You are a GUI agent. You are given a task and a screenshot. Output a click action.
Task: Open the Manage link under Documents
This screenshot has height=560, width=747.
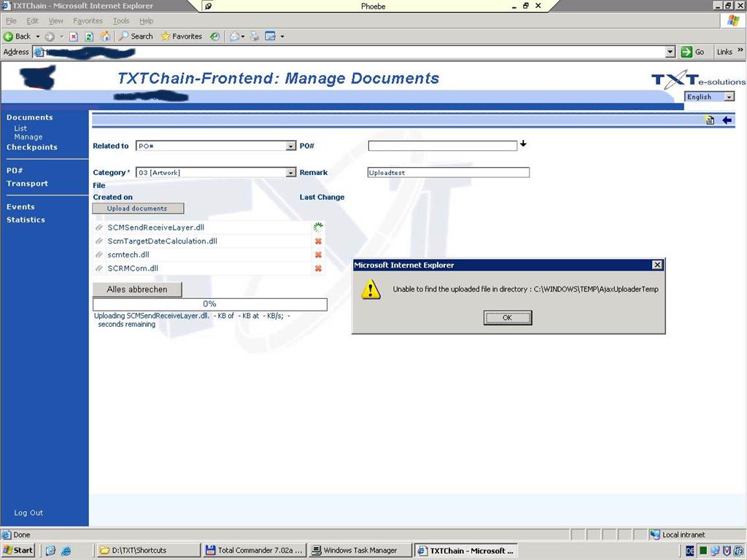pos(28,137)
